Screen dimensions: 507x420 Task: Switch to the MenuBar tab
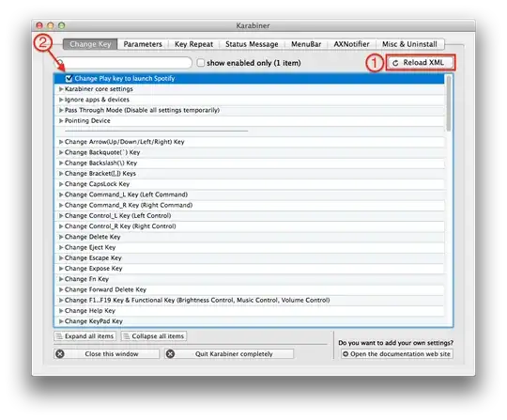click(306, 44)
